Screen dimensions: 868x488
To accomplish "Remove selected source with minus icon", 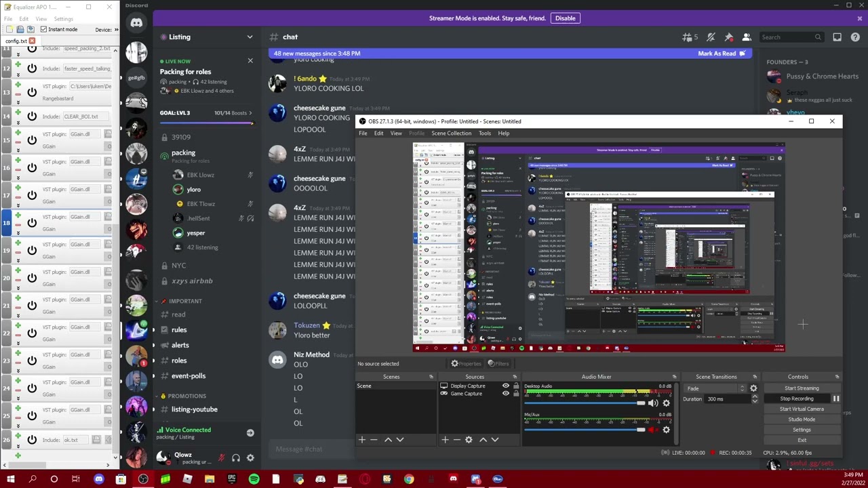I will click(x=456, y=440).
